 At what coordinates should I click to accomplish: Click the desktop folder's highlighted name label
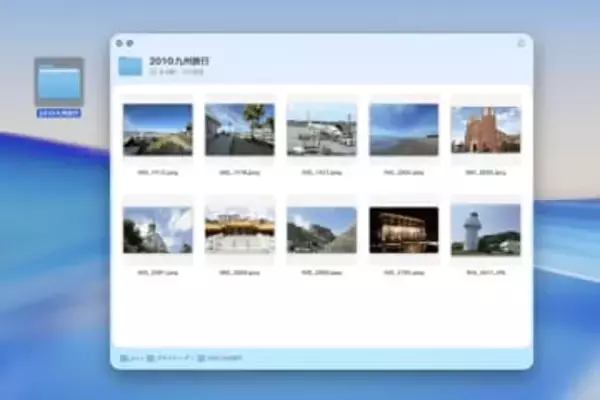tap(58, 113)
